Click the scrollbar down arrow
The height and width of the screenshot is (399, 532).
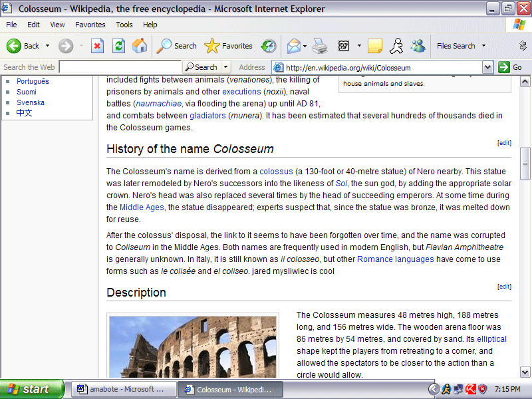coord(525,372)
